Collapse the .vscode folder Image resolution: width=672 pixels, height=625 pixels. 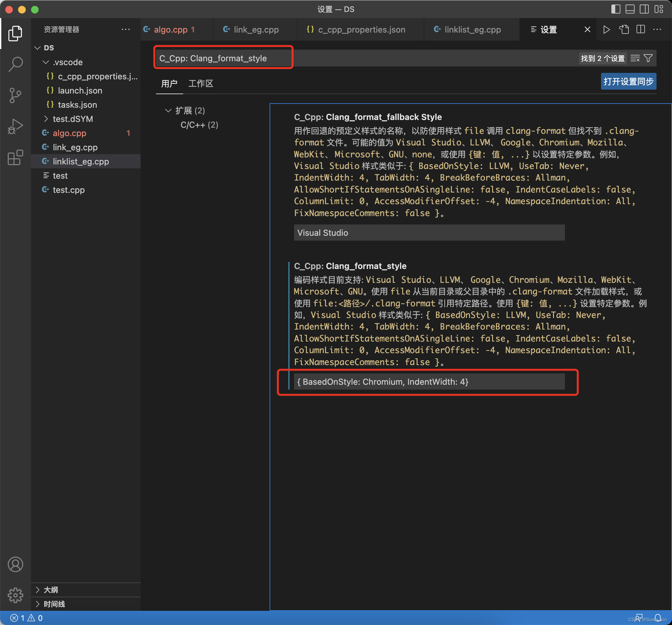tap(46, 62)
